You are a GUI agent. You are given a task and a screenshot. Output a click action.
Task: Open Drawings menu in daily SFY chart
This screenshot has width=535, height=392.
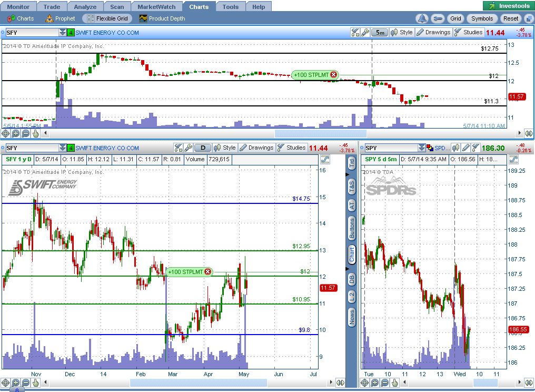pyautogui.click(x=256, y=148)
